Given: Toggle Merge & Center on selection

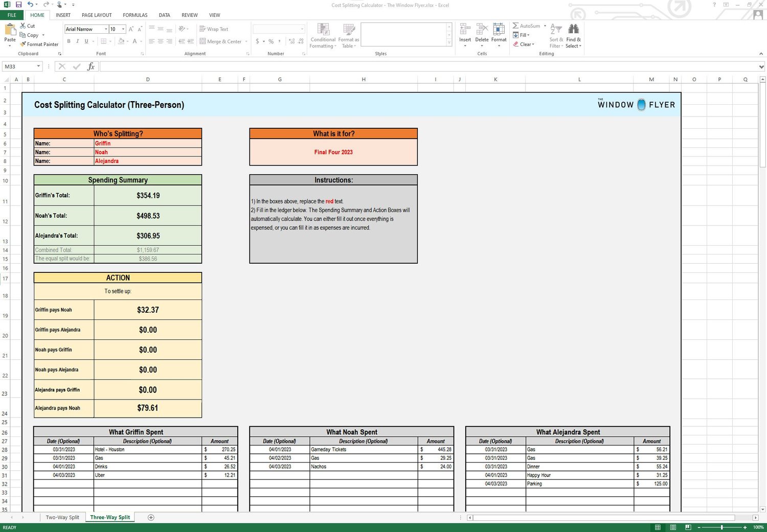Looking at the screenshot, I should 220,41.
